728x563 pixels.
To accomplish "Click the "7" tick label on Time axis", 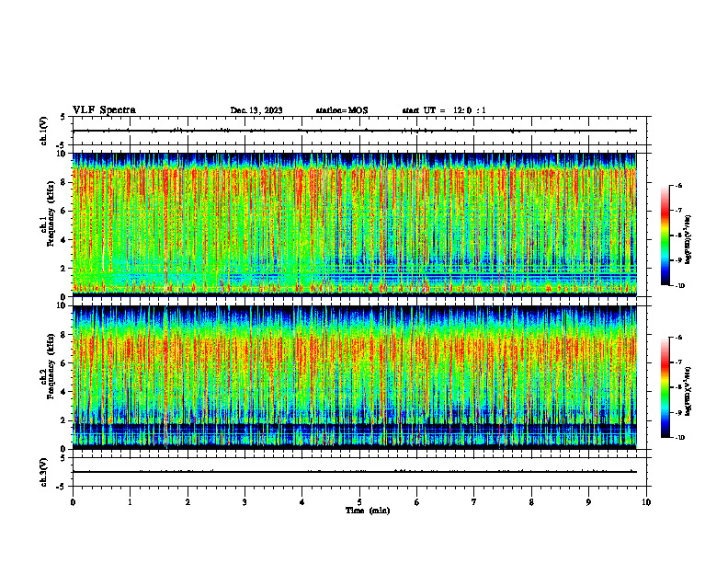I will click(474, 502).
